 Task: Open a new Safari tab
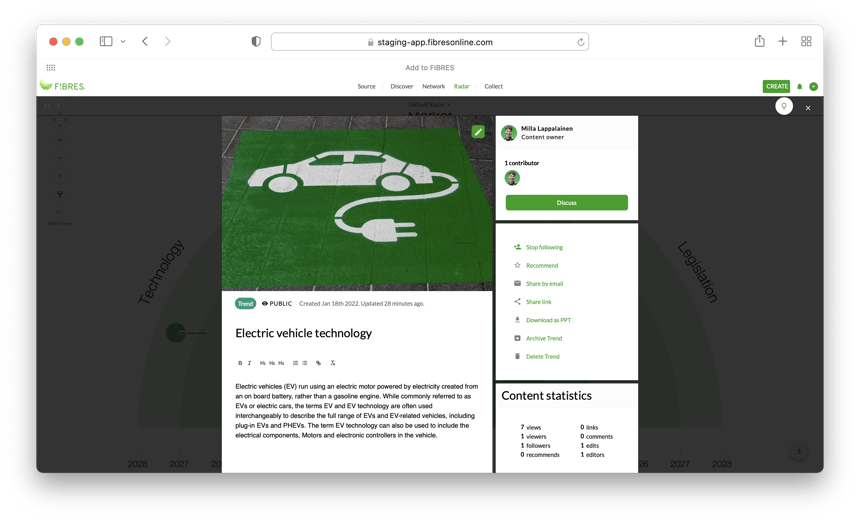[x=783, y=41]
